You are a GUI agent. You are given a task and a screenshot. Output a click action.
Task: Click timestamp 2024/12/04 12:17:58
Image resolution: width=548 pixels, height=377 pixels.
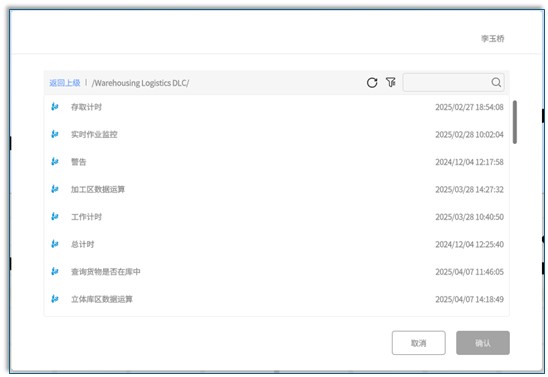[469, 162]
